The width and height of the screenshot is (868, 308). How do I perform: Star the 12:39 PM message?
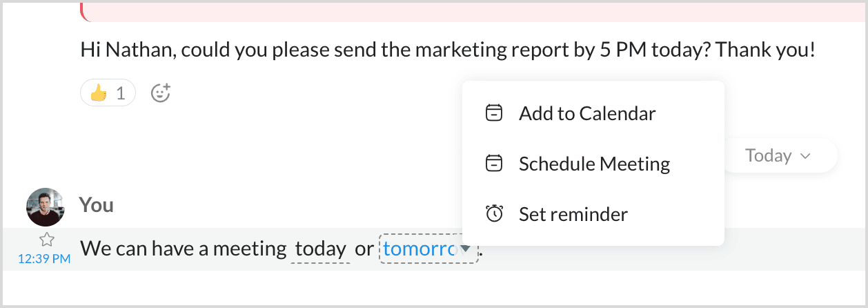(x=46, y=240)
